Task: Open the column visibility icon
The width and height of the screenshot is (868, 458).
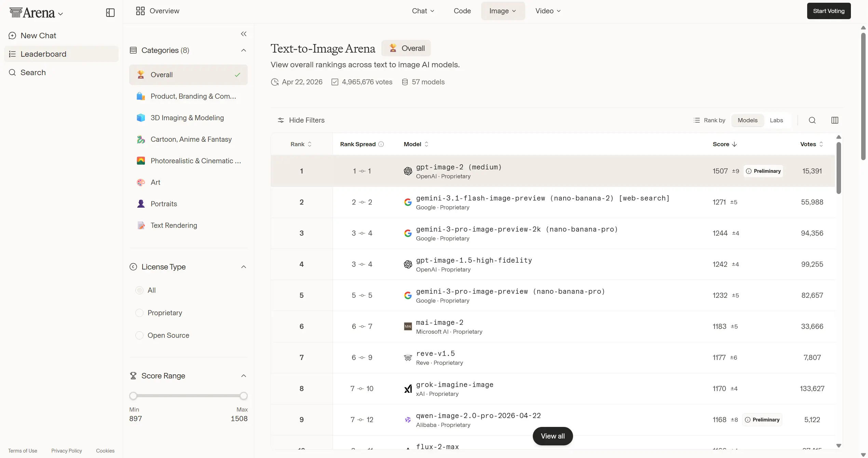Action: 835,120
